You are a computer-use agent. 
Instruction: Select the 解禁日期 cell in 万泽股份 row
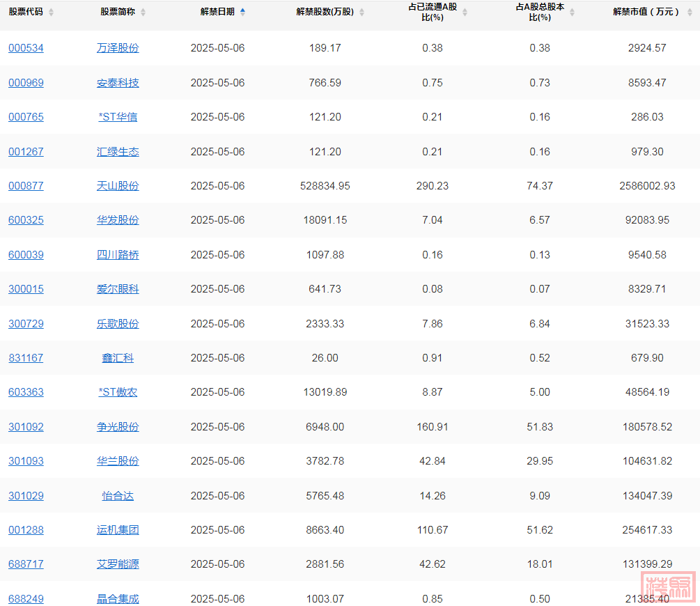(217, 48)
